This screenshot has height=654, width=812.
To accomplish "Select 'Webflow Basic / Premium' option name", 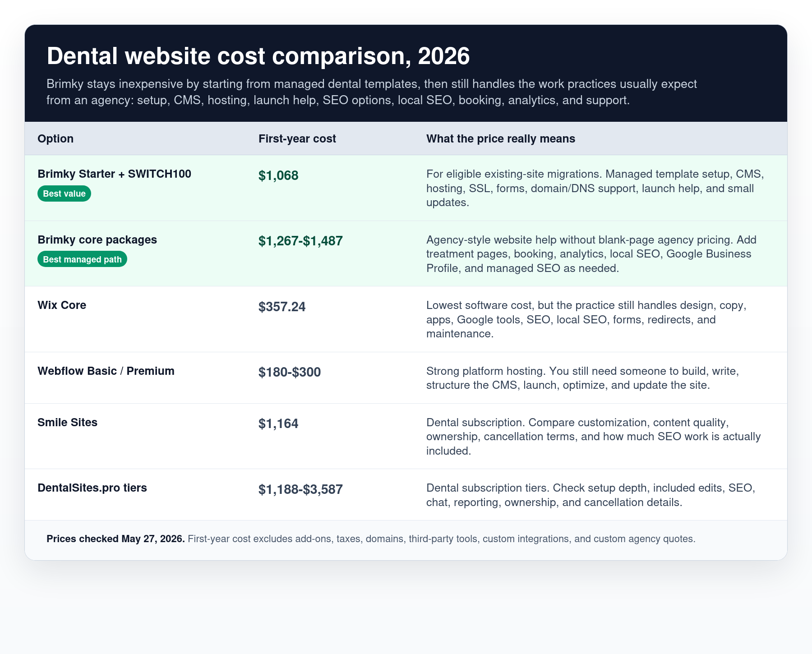I will tap(106, 371).
